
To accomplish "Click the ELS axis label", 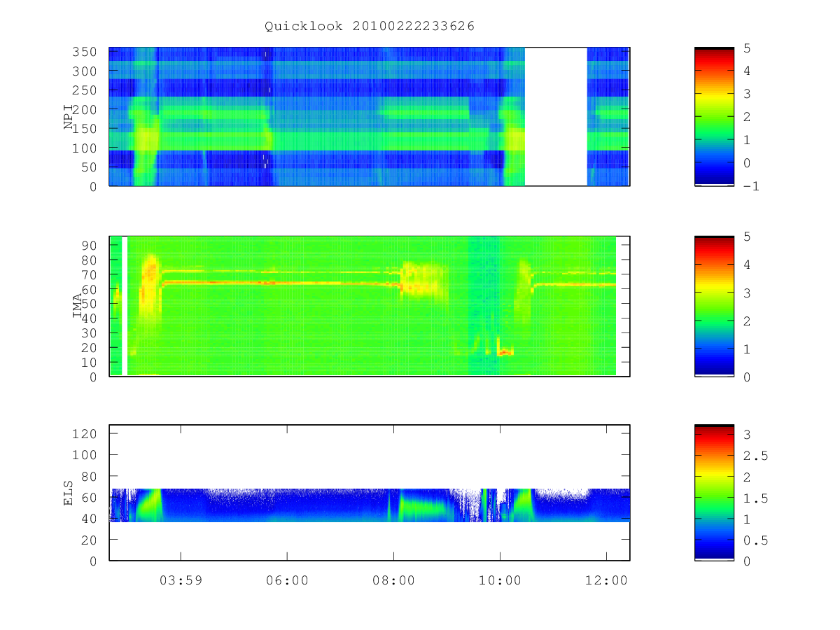I will (69, 492).
